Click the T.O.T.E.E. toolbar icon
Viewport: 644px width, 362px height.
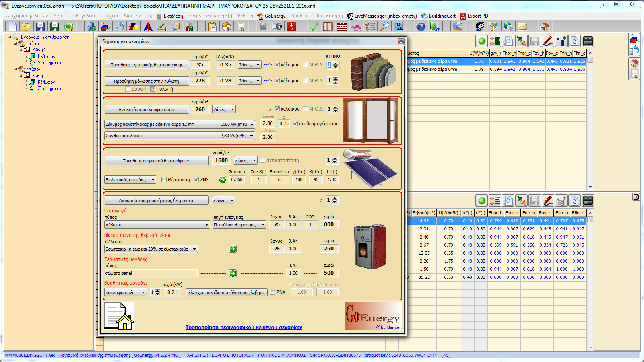point(398,27)
